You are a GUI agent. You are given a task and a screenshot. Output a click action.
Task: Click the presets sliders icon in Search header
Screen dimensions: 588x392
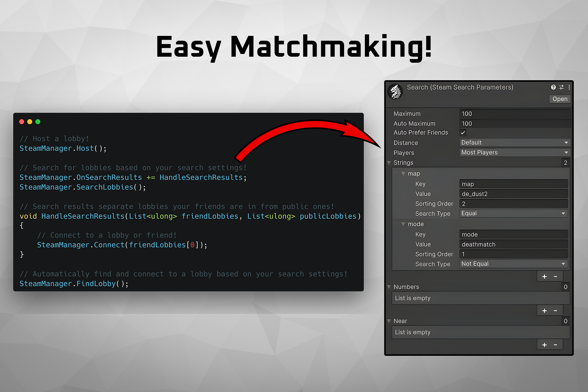coord(561,87)
